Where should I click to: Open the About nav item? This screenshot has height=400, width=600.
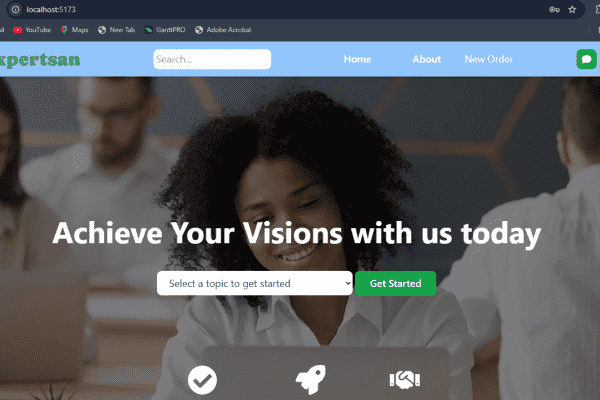tap(427, 59)
